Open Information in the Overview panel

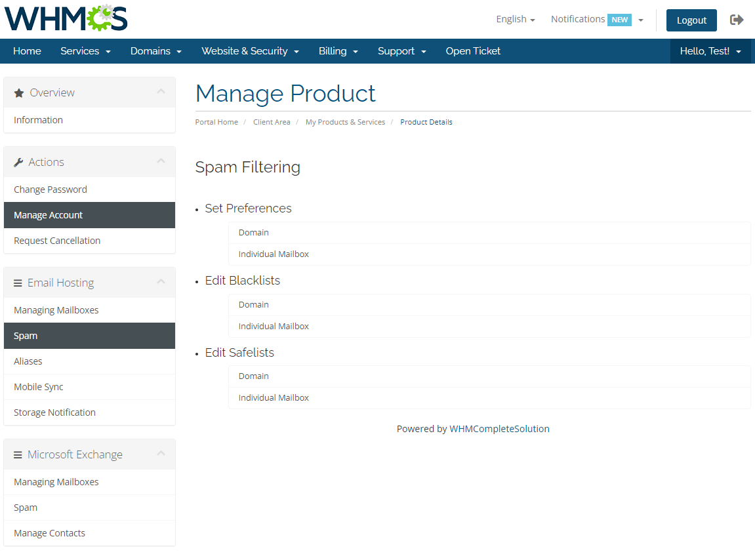click(90, 120)
